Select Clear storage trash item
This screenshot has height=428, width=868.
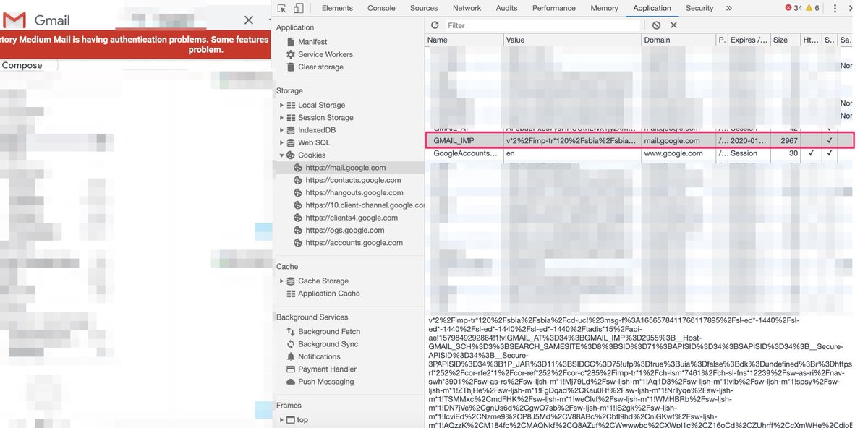click(320, 67)
